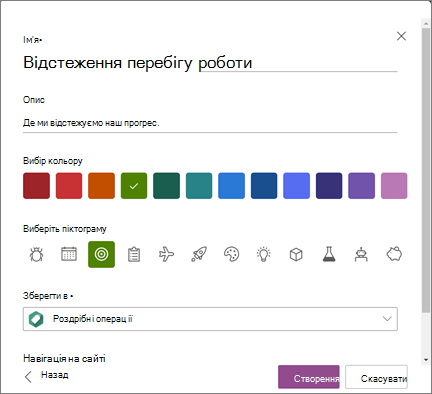The width and height of the screenshot is (432, 394).
Task: Choose the orange color swatch
Action: [101, 186]
